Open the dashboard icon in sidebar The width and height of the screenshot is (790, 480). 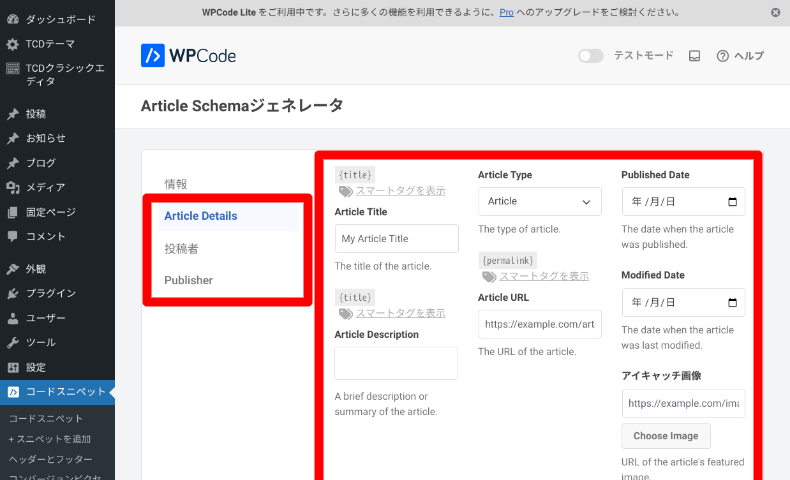point(13,20)
